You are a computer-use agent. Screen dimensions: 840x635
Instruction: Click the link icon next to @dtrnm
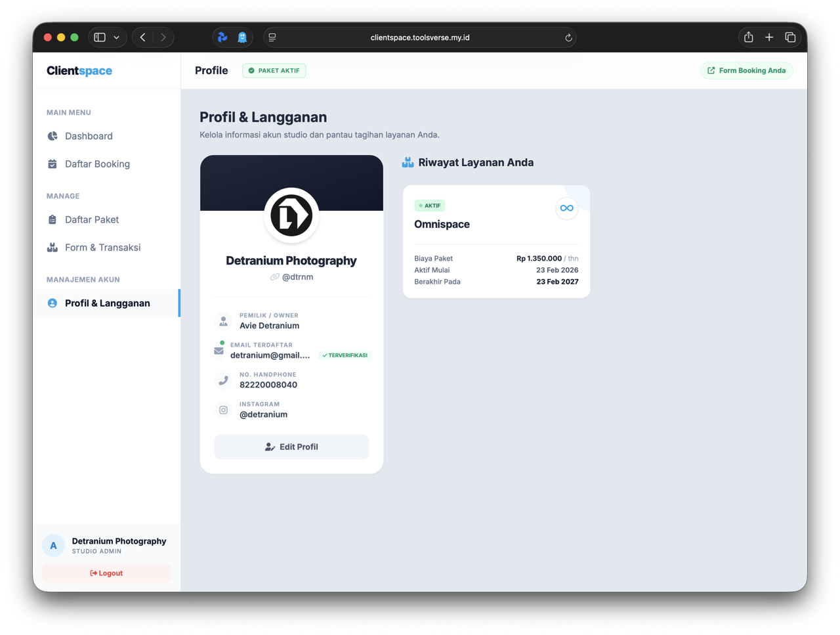coord(274,276)
